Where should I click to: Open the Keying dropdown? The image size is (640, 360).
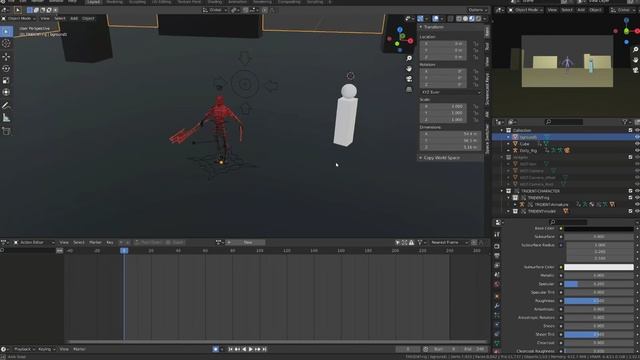(46, 349)
